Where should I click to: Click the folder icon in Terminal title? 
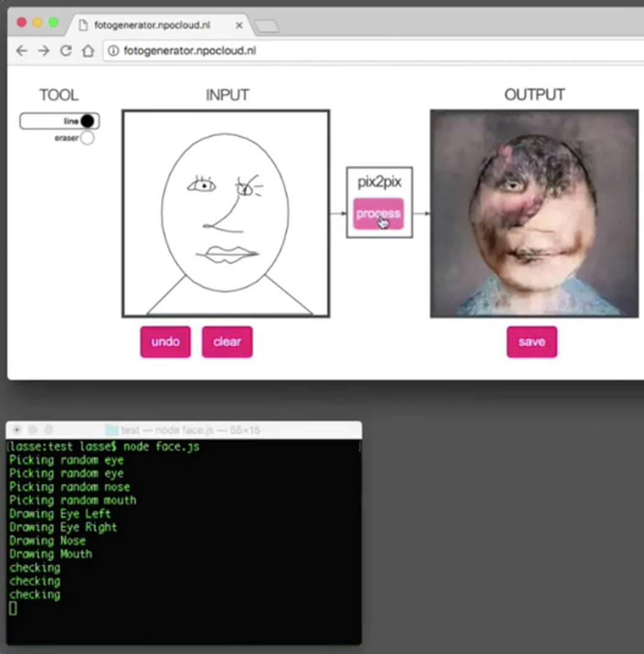tap(111, 430)
